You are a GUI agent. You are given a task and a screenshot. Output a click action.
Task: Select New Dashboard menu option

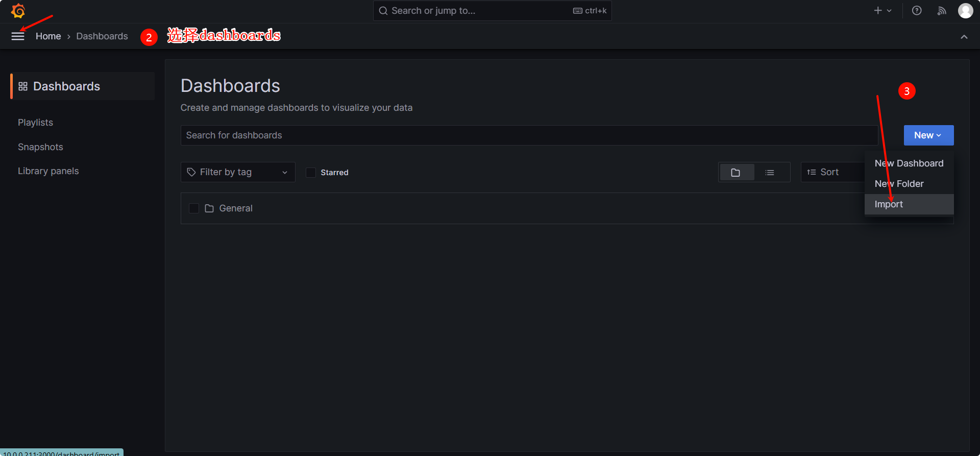click(x=909, y=163)
